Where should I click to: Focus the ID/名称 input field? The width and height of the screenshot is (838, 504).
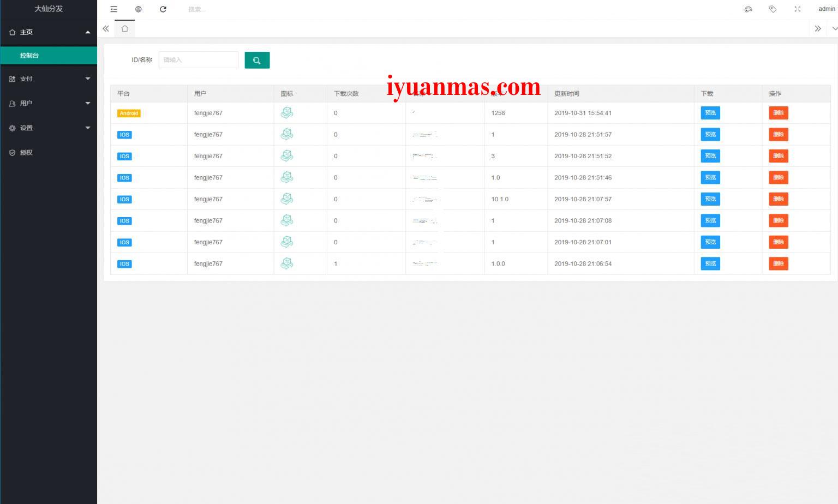[x=199, y=60]
